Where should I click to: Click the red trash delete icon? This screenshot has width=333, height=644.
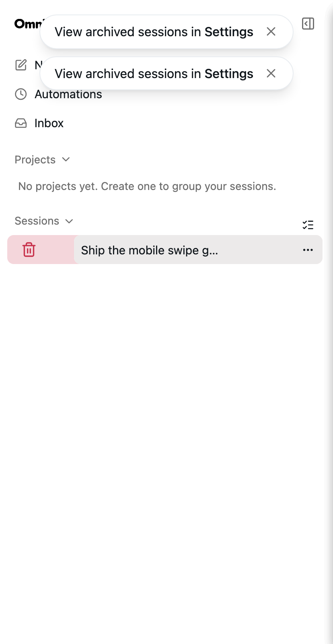(x=29, y=250)
